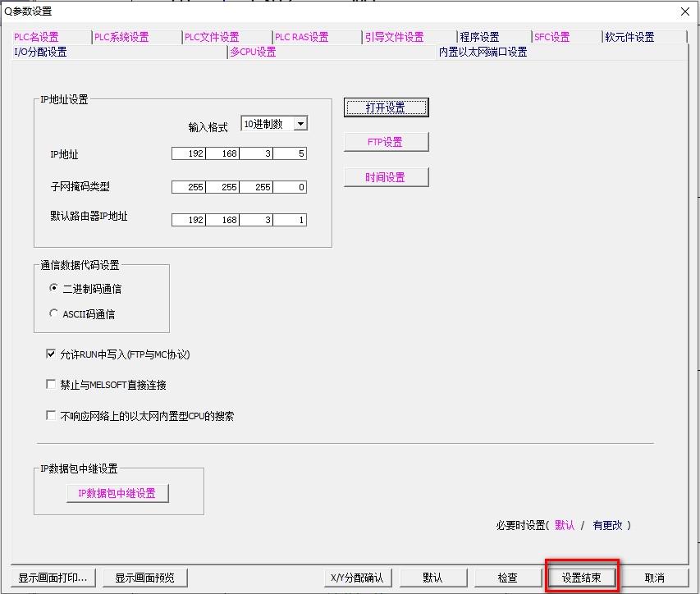700x594 pixels.
Task: Click the 显示画面打印... button
Action: (x=53, y=578)
